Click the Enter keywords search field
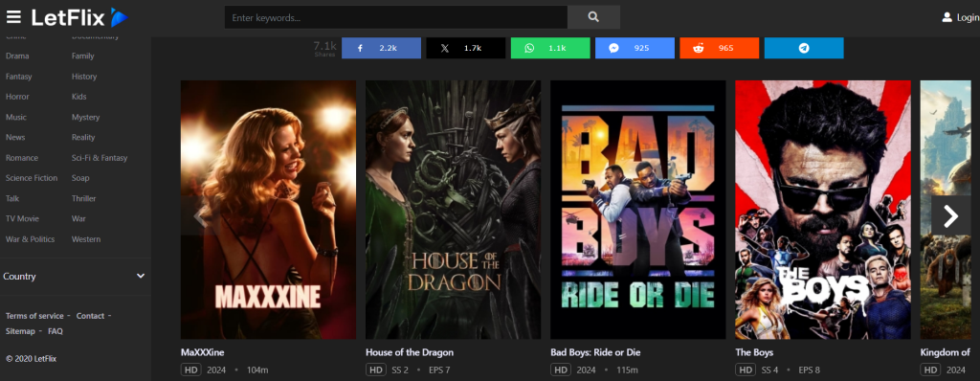The image size is (980, 381). tap(396, 17)
